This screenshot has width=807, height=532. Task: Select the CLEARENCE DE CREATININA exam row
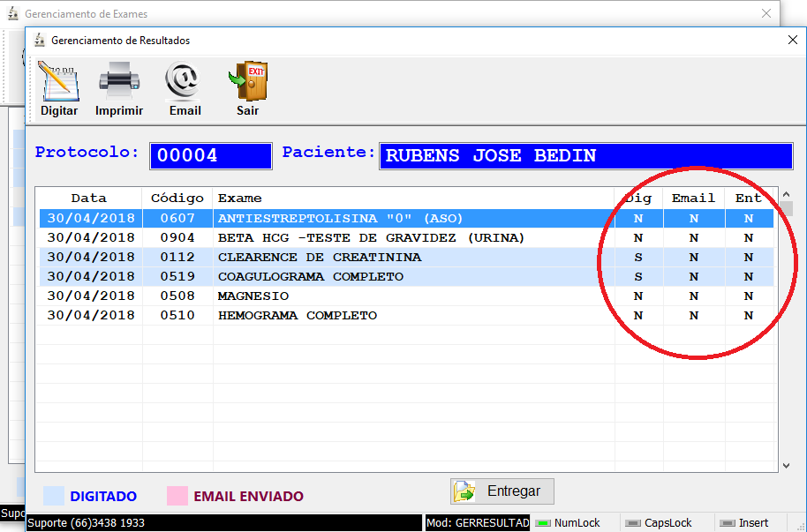406,258
